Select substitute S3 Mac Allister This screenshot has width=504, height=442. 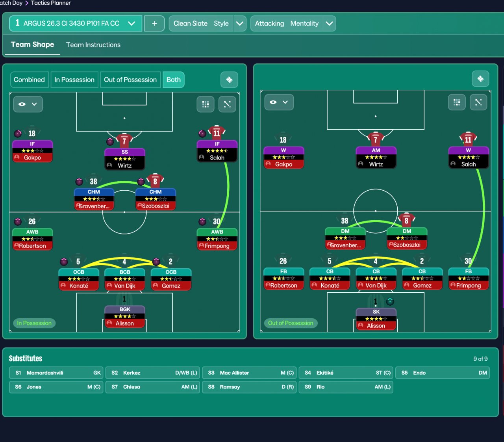[x=249, y=373]
